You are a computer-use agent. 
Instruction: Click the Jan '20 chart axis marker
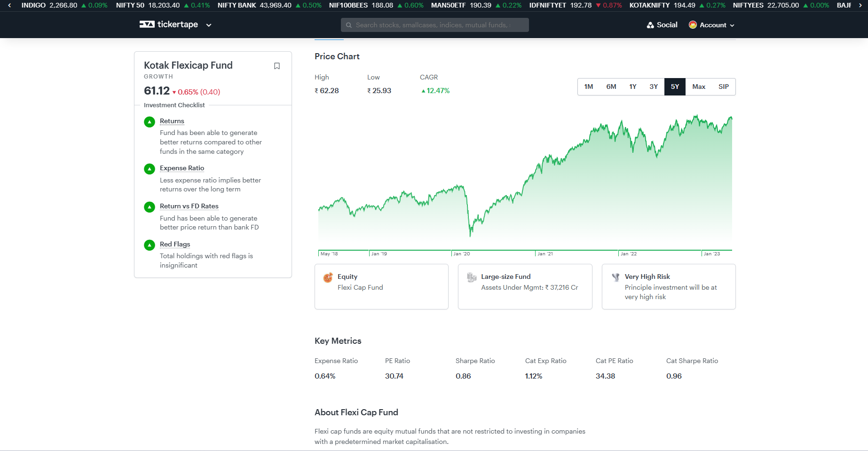(461, 253)
